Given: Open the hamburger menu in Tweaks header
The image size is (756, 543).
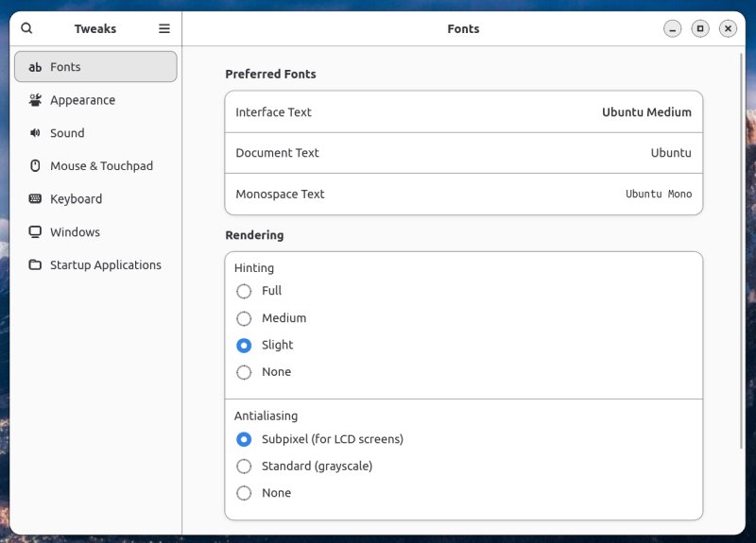Looking at the screenshot, I should pos(164,28).
